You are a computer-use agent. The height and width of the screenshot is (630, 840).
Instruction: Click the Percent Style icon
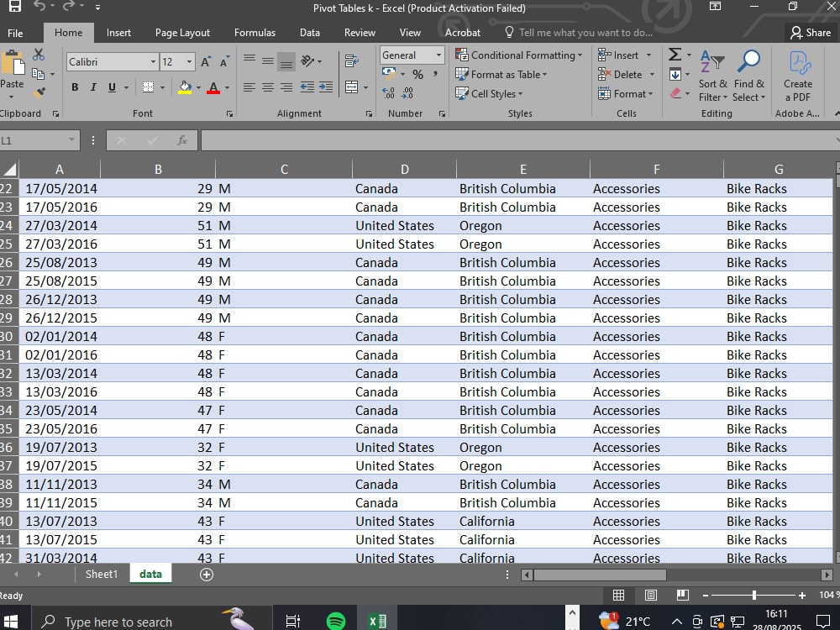(417, 75)
